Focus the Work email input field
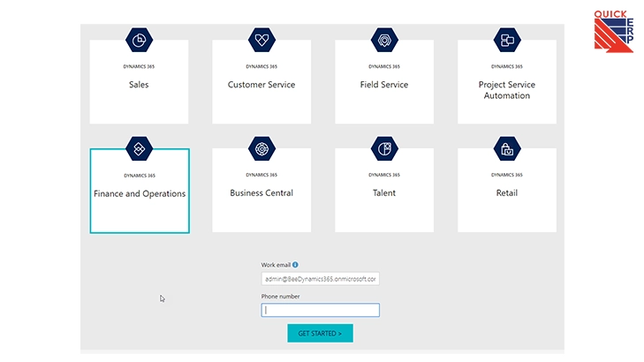The width and height of the screenshot is (644, 362). click(x=321, y=279)
